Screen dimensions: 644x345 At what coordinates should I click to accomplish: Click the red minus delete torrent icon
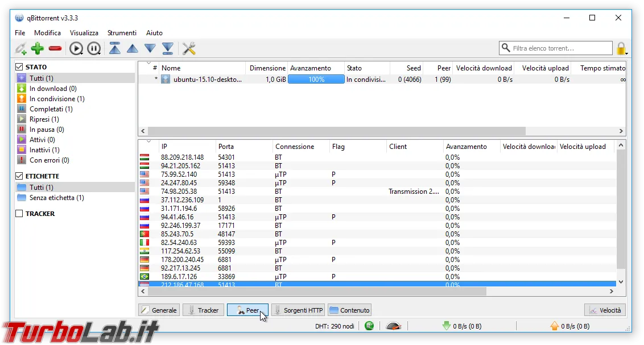point(55,48)
